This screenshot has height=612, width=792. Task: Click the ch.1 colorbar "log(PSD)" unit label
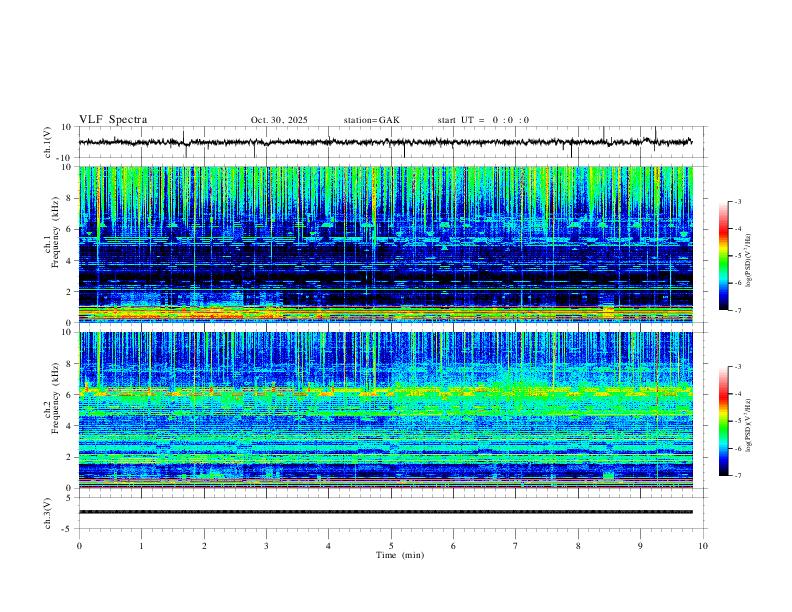tap(748, 261)
